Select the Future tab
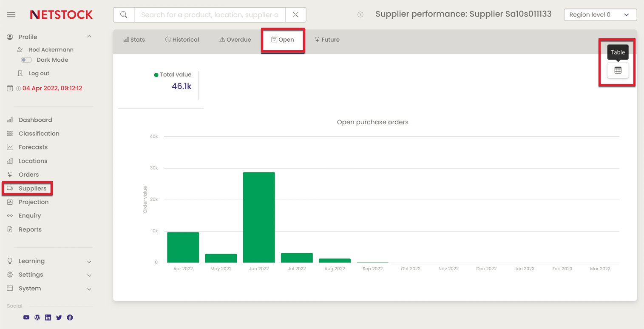This screenshot has width=644, height=329. click(327, 40)
